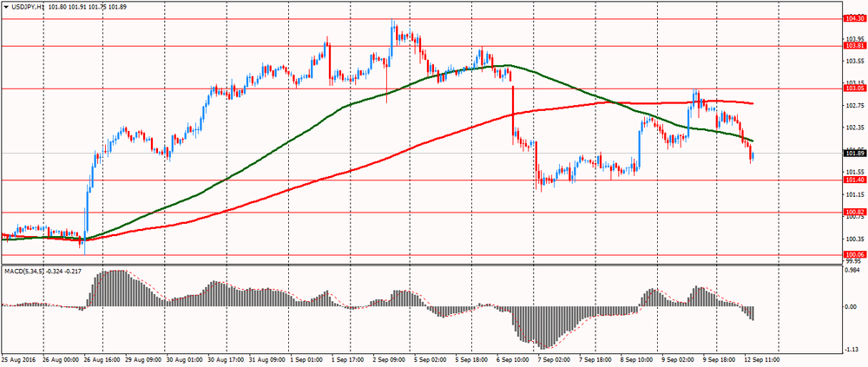Viewport: 868px width, 367px height.
Task: Click the 100.35 price scale value
Action: [x=854, y=239]
